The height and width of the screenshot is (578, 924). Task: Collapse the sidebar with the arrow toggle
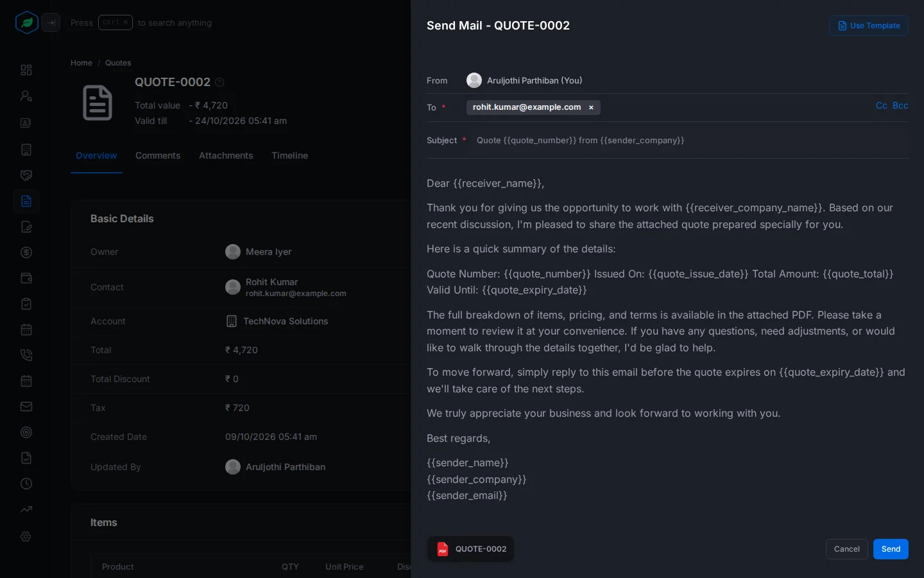[51, 22]
